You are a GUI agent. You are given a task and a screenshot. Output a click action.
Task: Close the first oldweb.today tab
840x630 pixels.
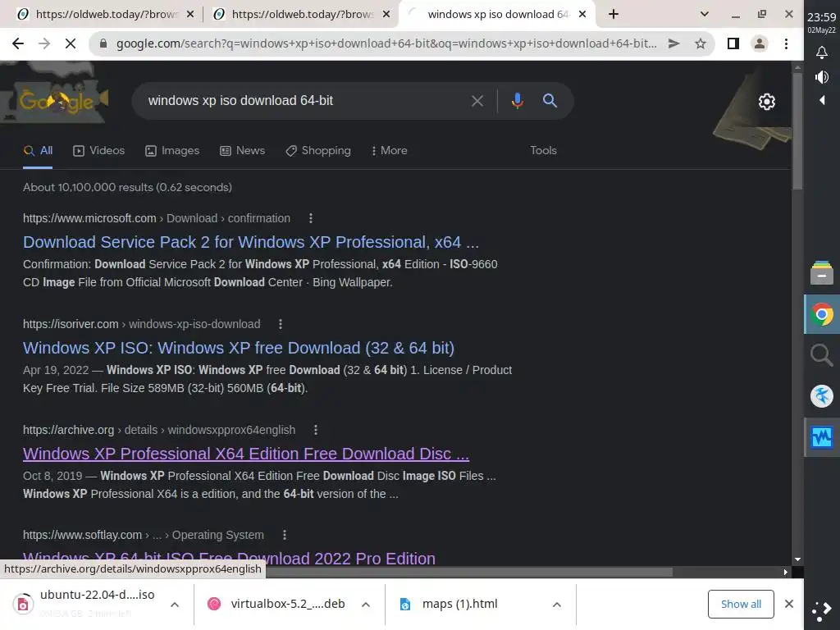[x=190, y=15]
